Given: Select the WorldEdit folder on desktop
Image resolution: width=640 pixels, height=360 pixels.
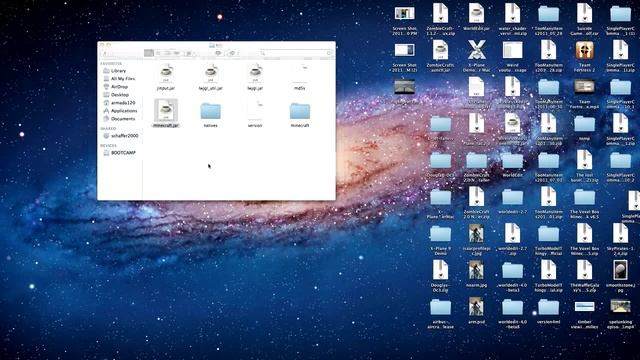Looking at the screenshot, I should point(512,164).
